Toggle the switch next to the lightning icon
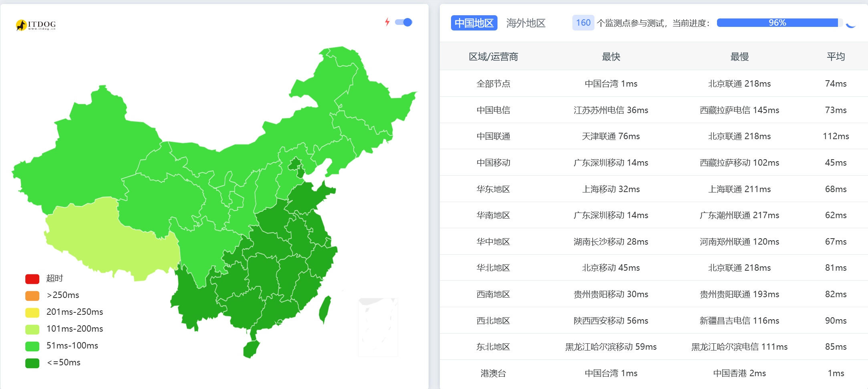Viewport: 868px width, 389px height. coord(403,22)
